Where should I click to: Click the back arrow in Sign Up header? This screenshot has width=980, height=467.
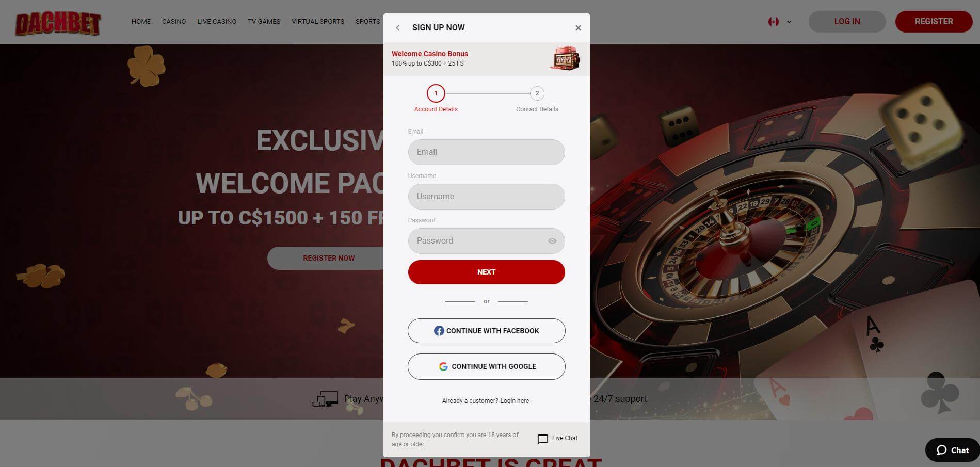pyautogui.click(x=397, y=28)
